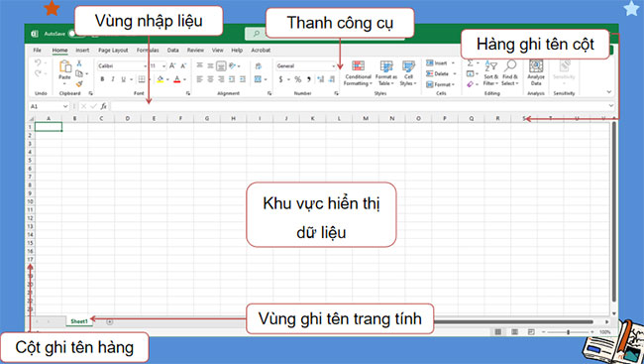644x364 pixels.
Task: Click the Format cells button in Cells group
Action: (x=441, y=84)
